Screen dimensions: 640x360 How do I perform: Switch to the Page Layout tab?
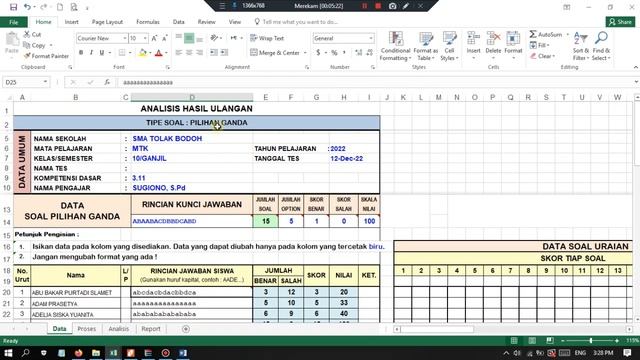pyautogui.click(x=107, y=22)
